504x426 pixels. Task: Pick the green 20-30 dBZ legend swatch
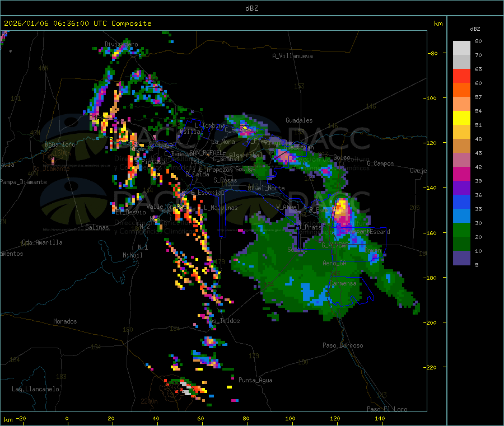(461, 230)
